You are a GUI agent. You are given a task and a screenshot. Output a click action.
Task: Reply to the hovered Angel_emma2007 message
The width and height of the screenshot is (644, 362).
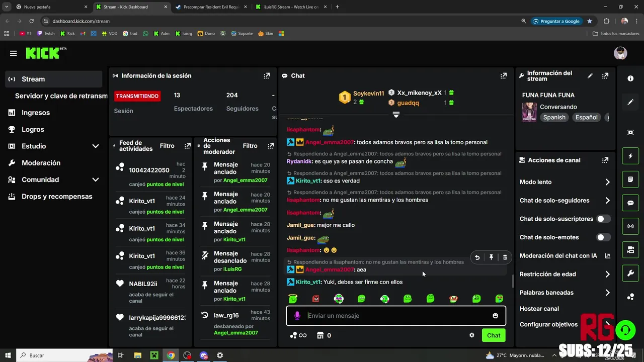pos(477,257)
